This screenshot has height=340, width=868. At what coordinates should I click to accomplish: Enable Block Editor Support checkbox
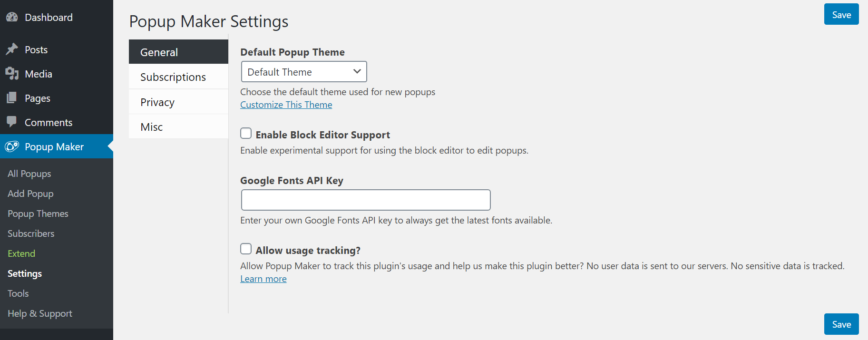[246, 133]
